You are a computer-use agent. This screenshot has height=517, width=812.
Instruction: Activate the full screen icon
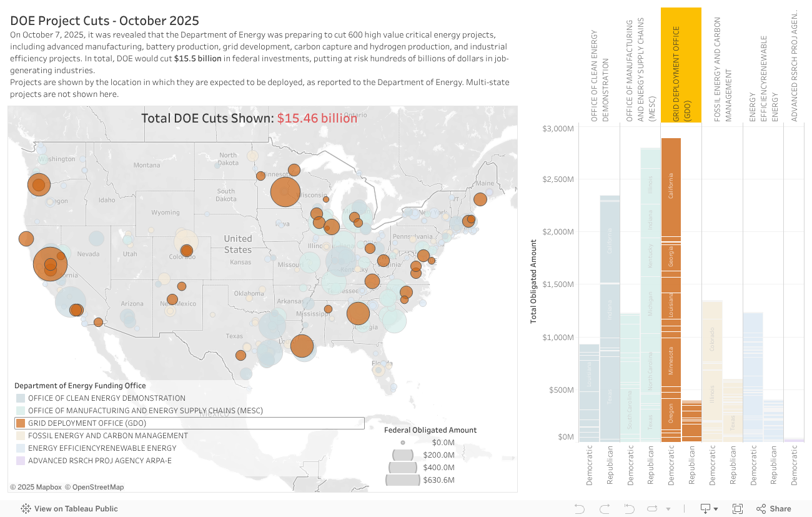click(738, 508)
